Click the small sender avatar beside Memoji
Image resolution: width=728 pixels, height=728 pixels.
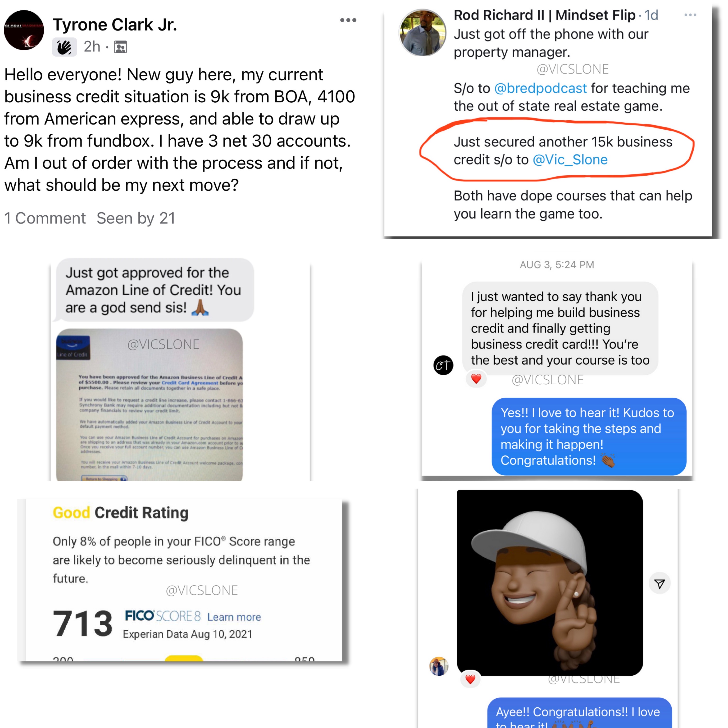tap(439, 666)
